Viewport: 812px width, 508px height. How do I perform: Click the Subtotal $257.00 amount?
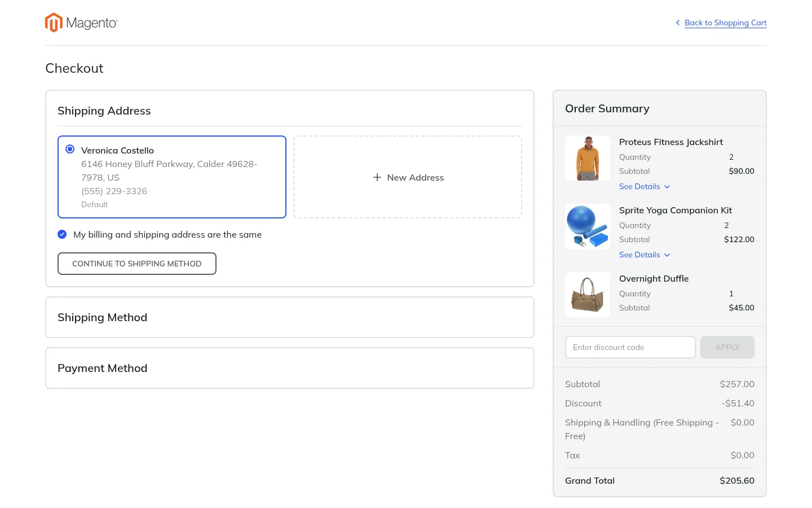pyautogui.click(x=737, y=384)
